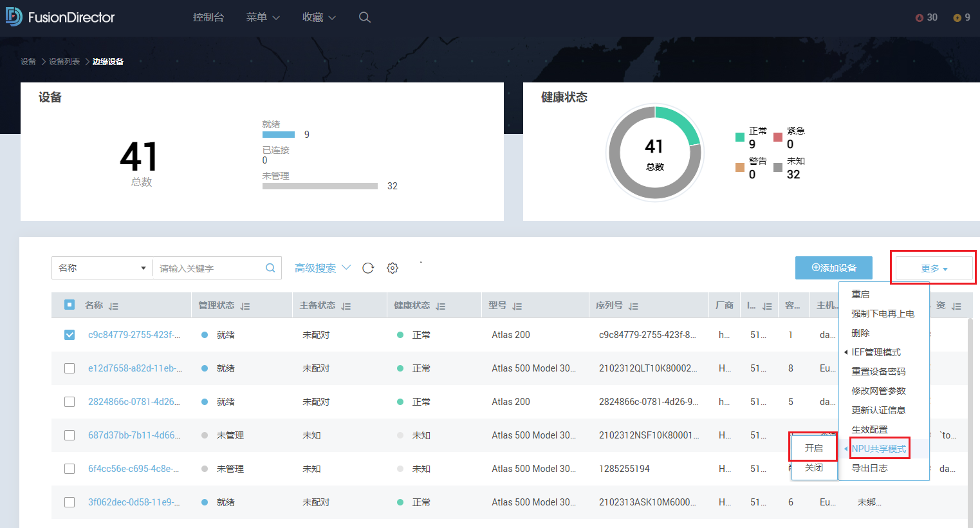Click the gray 未知 legend swatch
The height and width of the screenshot is (528, 980).
(778, 167)
